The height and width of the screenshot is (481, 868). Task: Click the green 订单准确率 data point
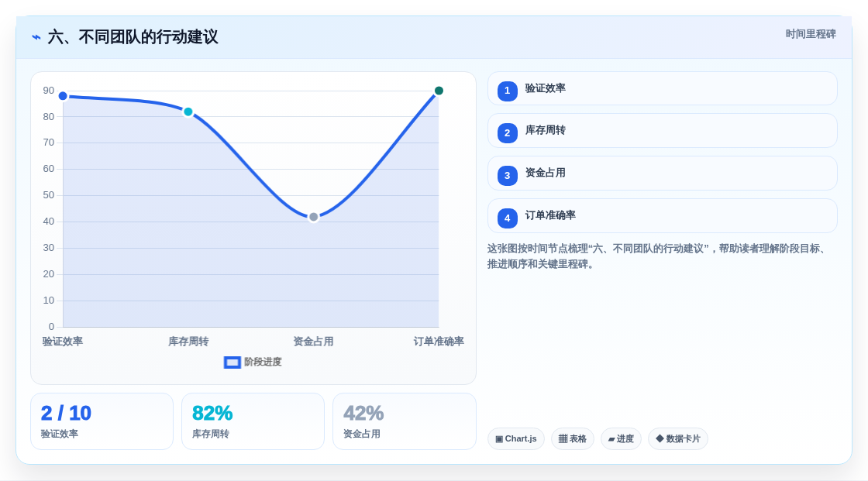click(439, 91)
